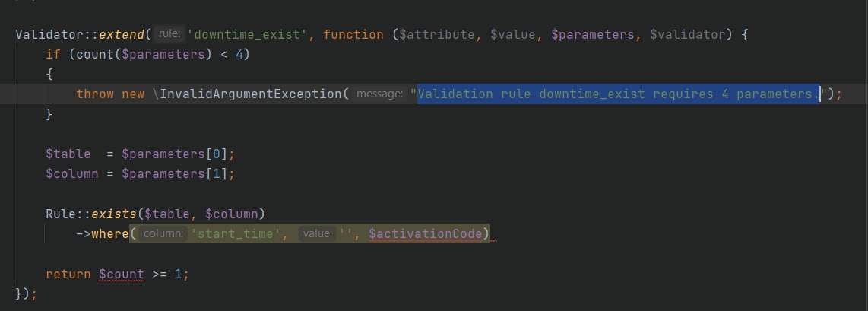The width and height of the screenshot is (868, 311).
Task: Click the $table variable assignment
Action: [68, 154]
